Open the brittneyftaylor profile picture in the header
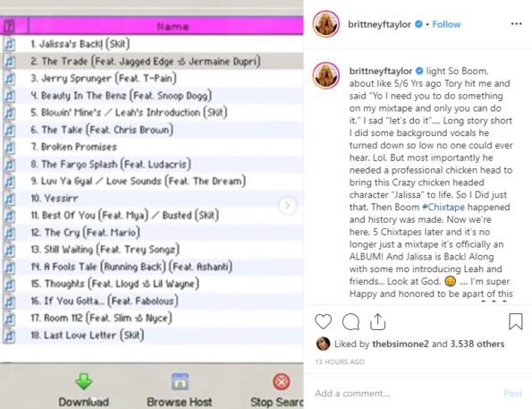The height and width of the screenshot is (409, 532). coord(325,24)
